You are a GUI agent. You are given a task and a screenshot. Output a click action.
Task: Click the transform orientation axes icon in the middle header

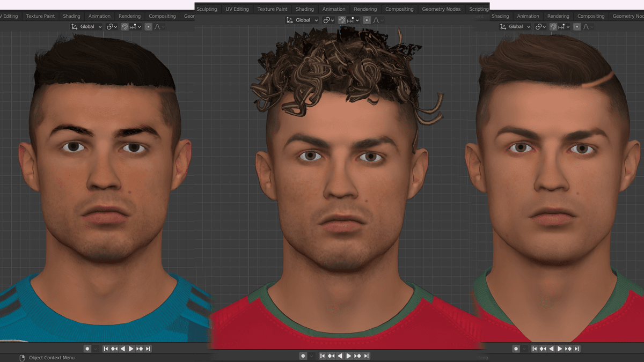(290, 20)
